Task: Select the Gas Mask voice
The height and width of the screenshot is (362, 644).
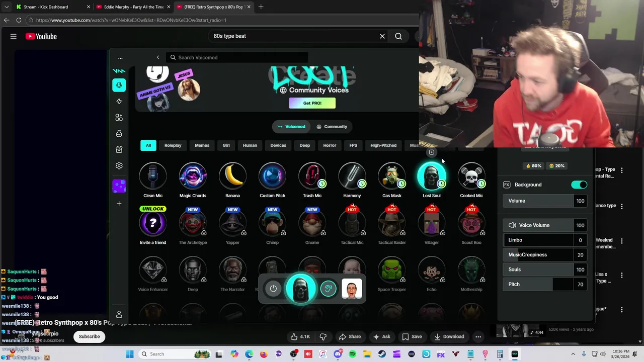Action: 392,176
